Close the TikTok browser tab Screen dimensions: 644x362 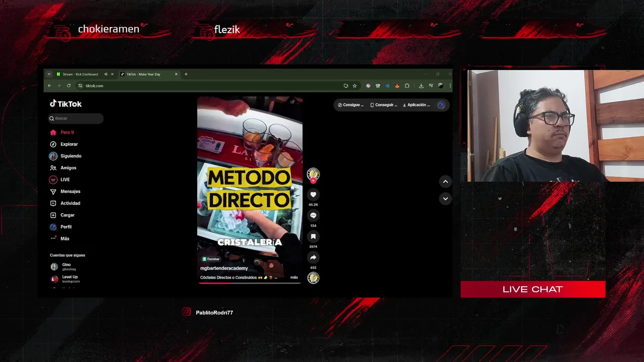click(x=176, y=74)
